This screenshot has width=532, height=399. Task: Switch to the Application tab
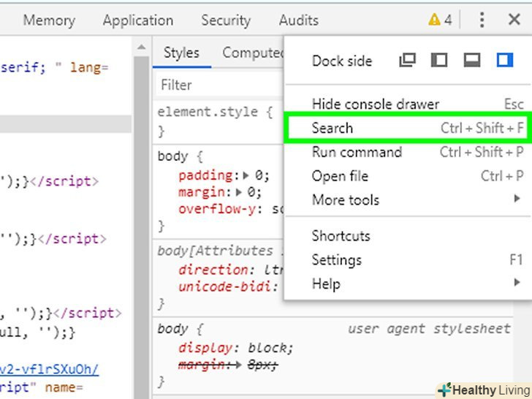(x=138, y=20)
